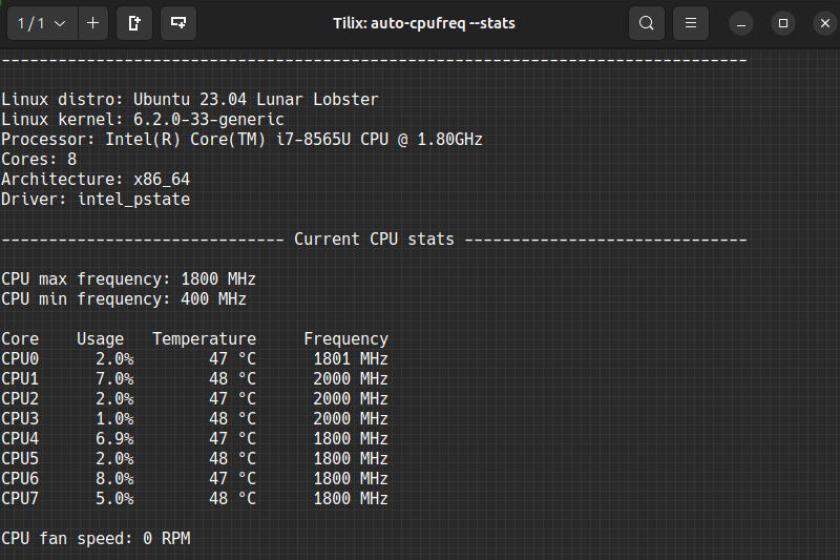The width and height of the screenshot is (840, 560).
Task: Open the terminal search magnifier
Action: 647,23
